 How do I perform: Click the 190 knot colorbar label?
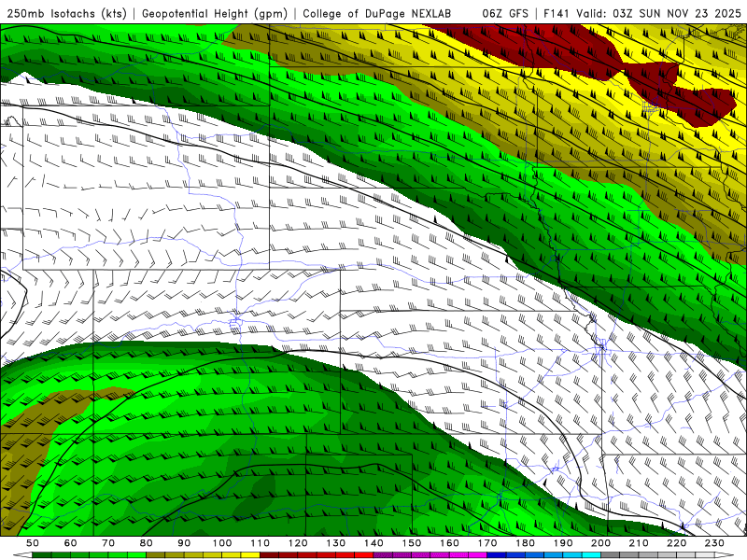[563, 543]
